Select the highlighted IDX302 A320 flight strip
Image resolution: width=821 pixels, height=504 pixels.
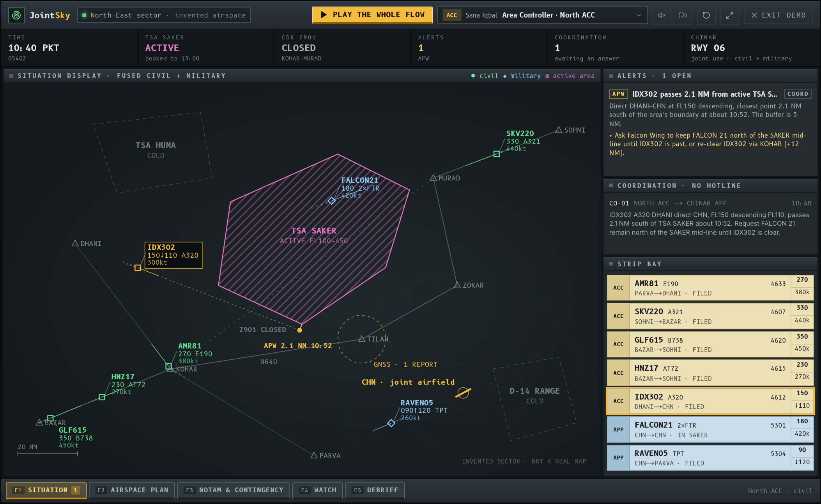(710, 401)
